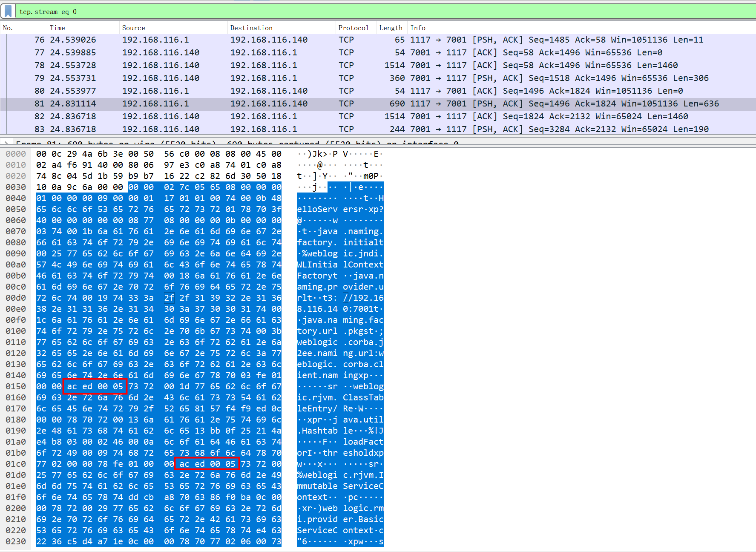Click hex offset label 0000
This screenshot has height=552, width=756.
pos(16,154)
